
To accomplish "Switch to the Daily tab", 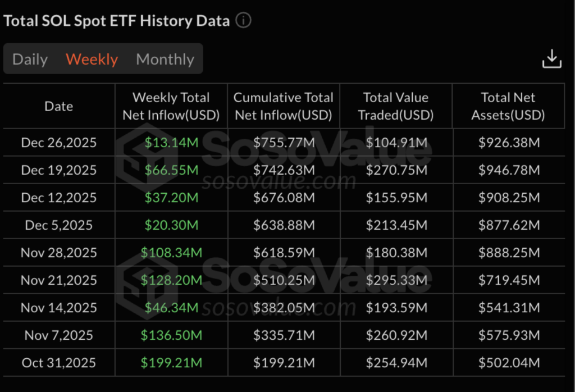I will click(x=30, y=58).
